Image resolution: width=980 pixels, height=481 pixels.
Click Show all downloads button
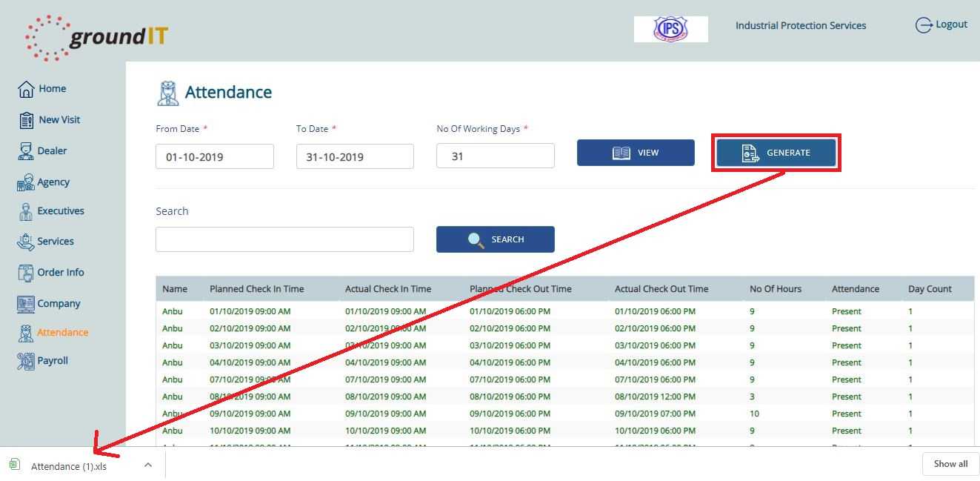(950, 464)
